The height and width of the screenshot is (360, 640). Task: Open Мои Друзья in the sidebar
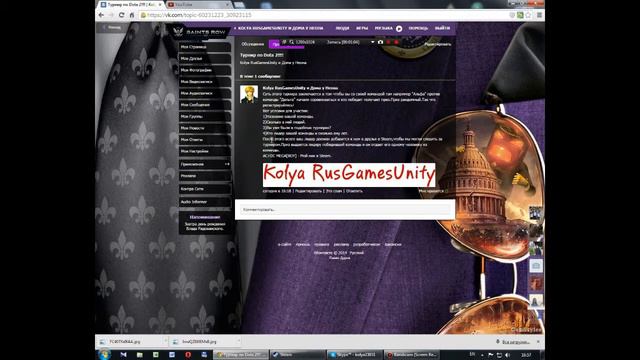click(x=205, y=58)
